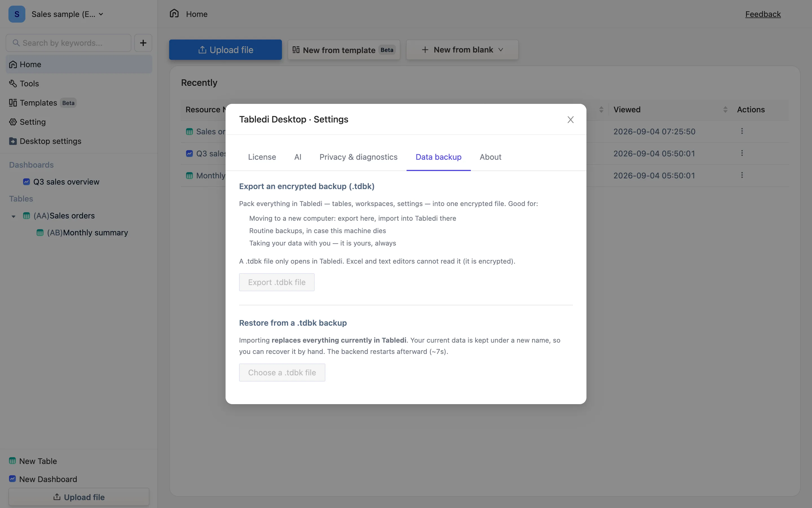Open actions menu for Q3 sales row
This screenshot has width=812, height=508.
tap(742, 153)
